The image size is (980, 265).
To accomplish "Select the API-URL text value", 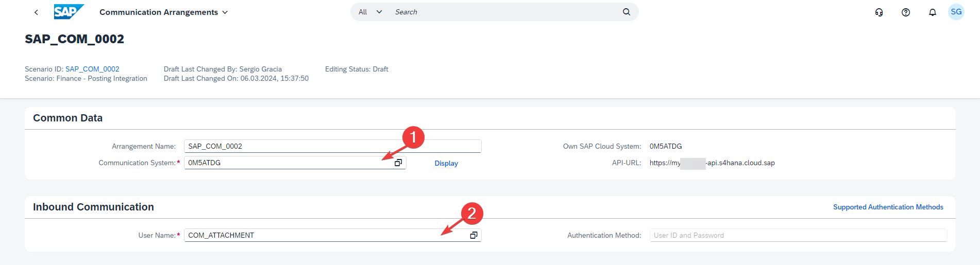I will pos(712,163).
